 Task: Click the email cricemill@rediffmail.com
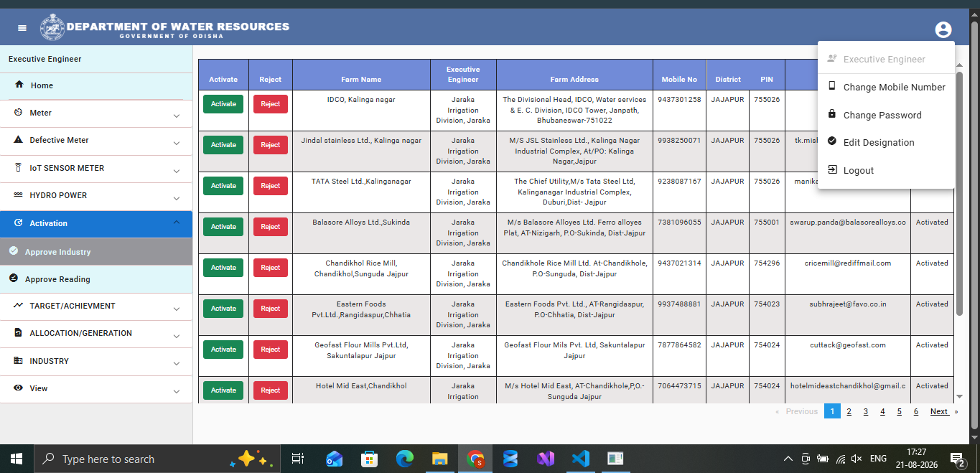click(847, 263)
